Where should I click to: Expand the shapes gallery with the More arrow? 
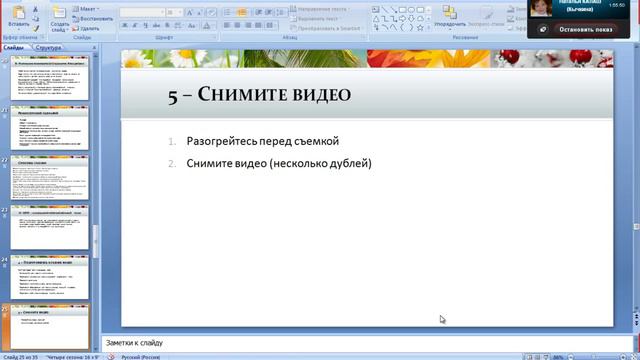click(x=428, y=28)
